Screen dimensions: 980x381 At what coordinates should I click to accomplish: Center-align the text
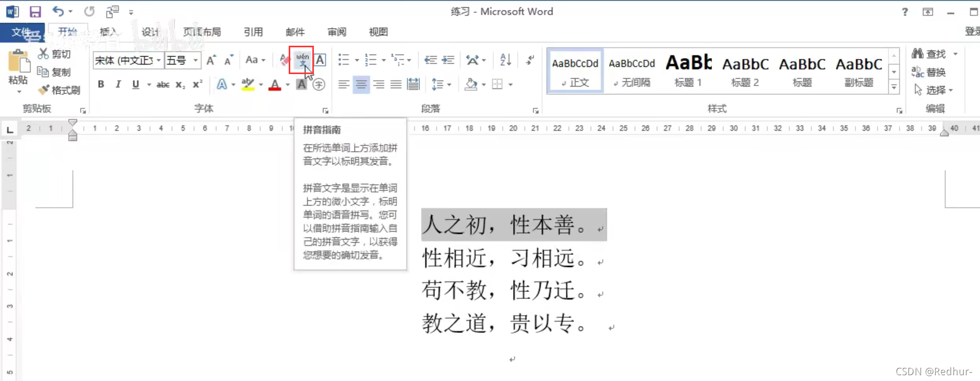[x=361, y=84]
